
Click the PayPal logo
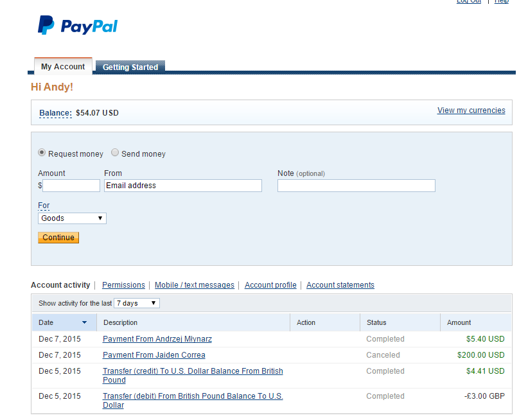78,26
